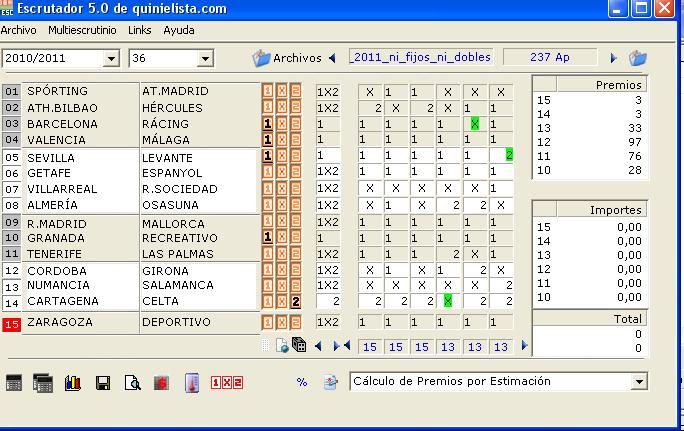Screen dimensions: 684x431
Task: Click the red match number 15 box
Action: [12, 324]
